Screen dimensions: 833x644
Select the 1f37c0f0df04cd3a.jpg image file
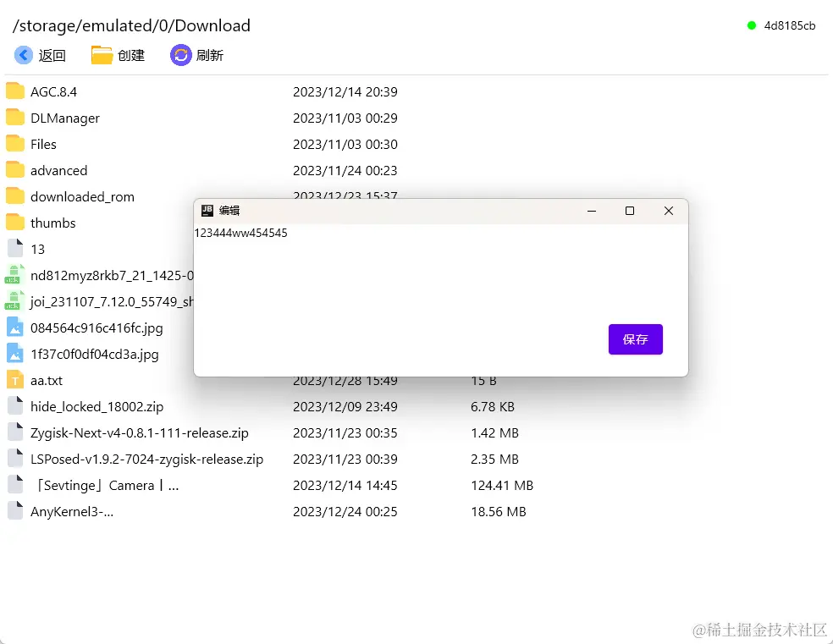pyautogui.click(x=95, y=354)
